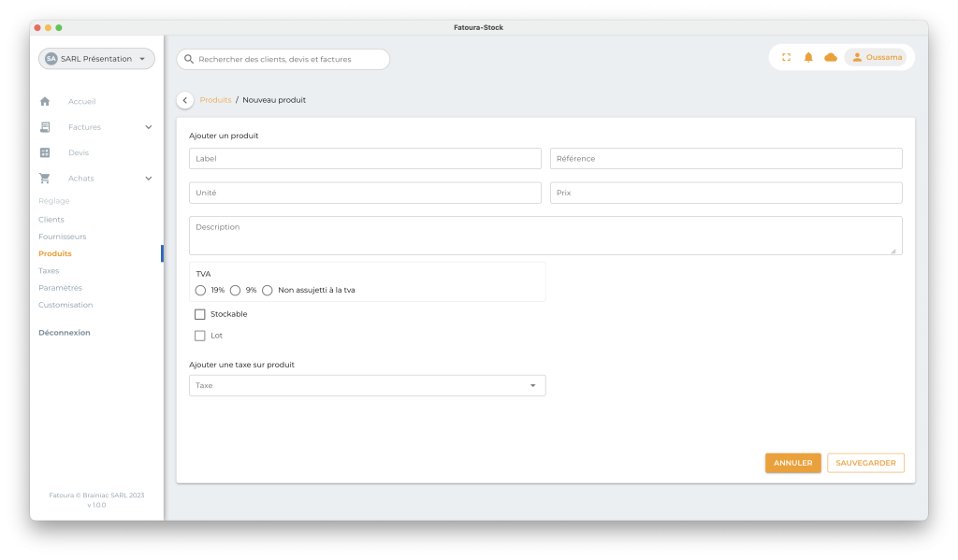Choose Non assujetti à la tva option
The image size is (958, 560).
coord(268,290)
